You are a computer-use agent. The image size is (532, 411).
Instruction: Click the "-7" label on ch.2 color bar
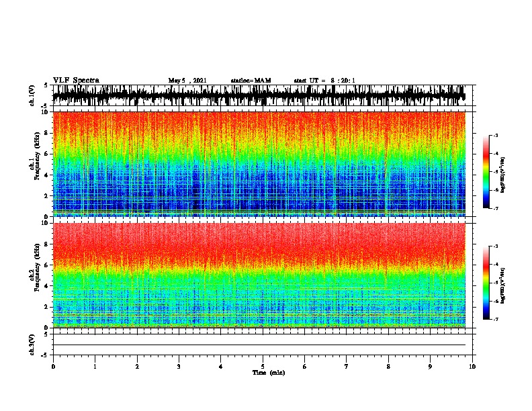pyautogui.click(x=495, y=320)
